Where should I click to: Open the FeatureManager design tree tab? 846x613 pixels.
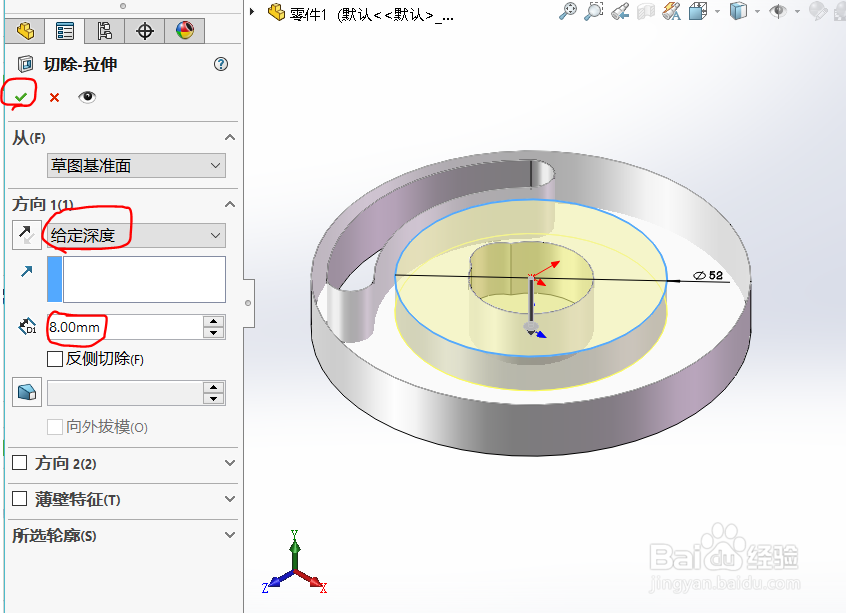click(25, 31)
